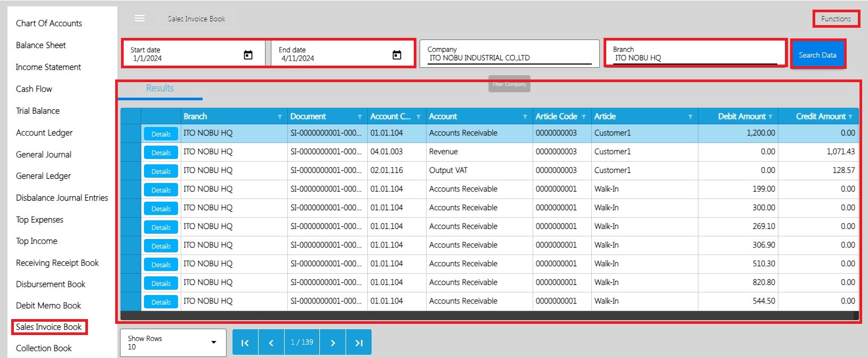Open General Ledger
This screenshot has height=358, width=868.
pyautogui.click(x=43, y=176)
